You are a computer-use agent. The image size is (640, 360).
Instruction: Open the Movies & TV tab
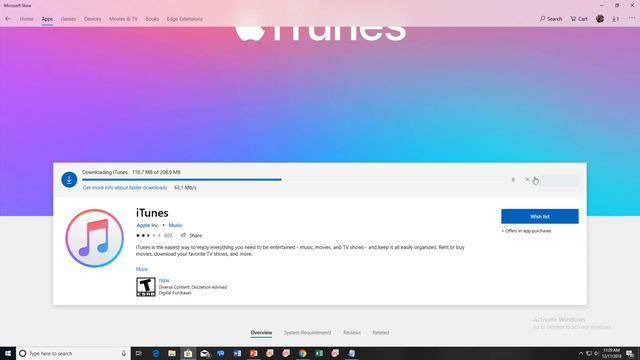tap(123, 19)
